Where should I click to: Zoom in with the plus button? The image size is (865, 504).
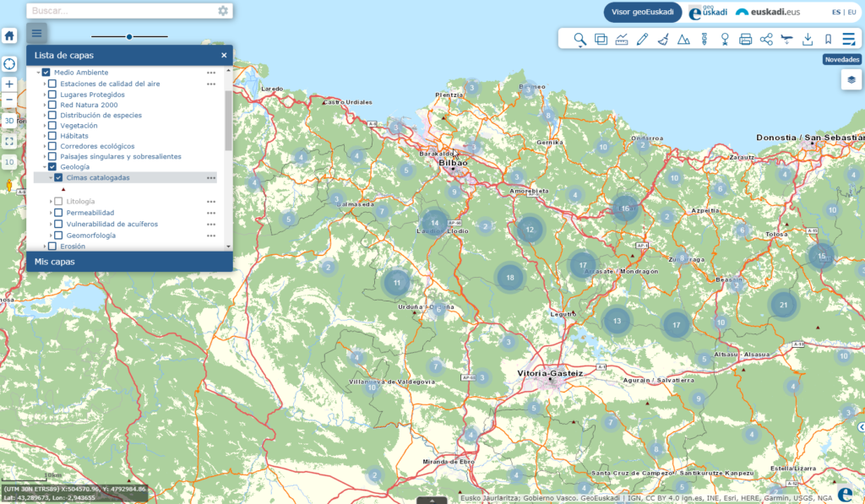click(x=9, y=84)
